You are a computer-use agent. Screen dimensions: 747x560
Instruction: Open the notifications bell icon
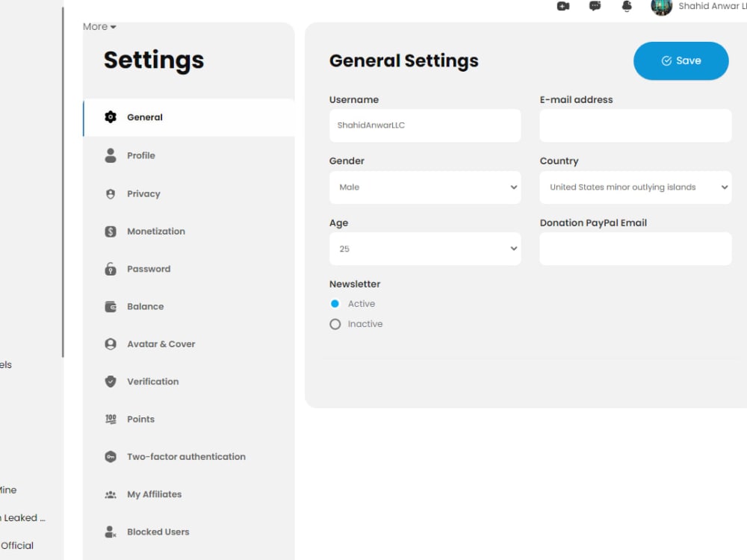point(627,6)
